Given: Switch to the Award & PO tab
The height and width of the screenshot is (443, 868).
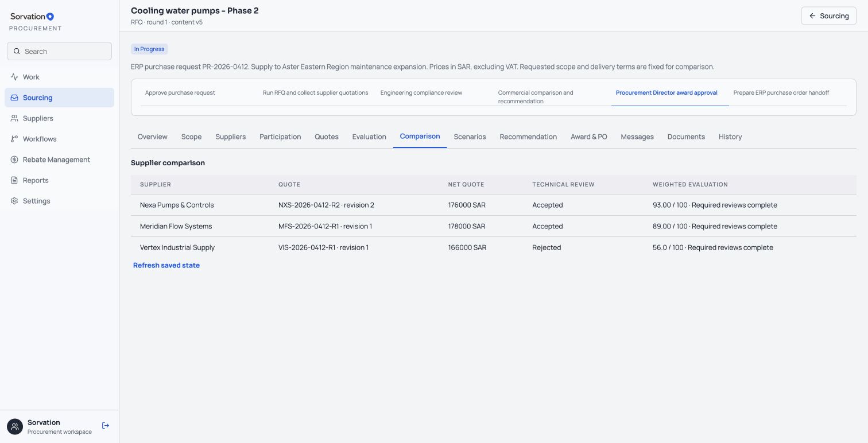Looking at the screenshot, I should (x=589, y=137).
